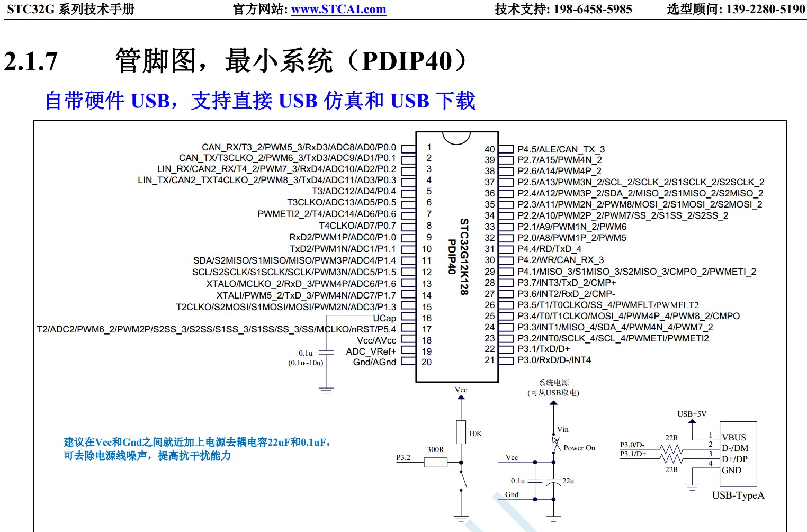Screen dimensions: 807x532
Task: Click the 'VBUS' pin of the USB connector
Action: [734, 438]
